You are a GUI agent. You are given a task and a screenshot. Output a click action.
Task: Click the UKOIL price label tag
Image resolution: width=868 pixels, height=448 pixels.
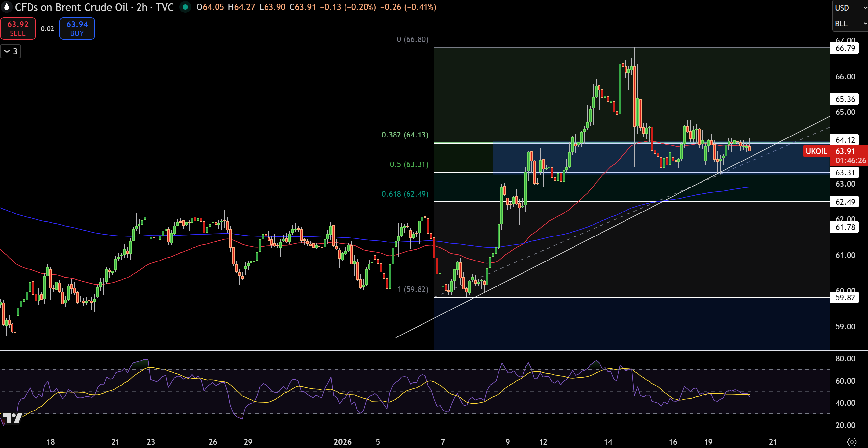pos(816,151)
